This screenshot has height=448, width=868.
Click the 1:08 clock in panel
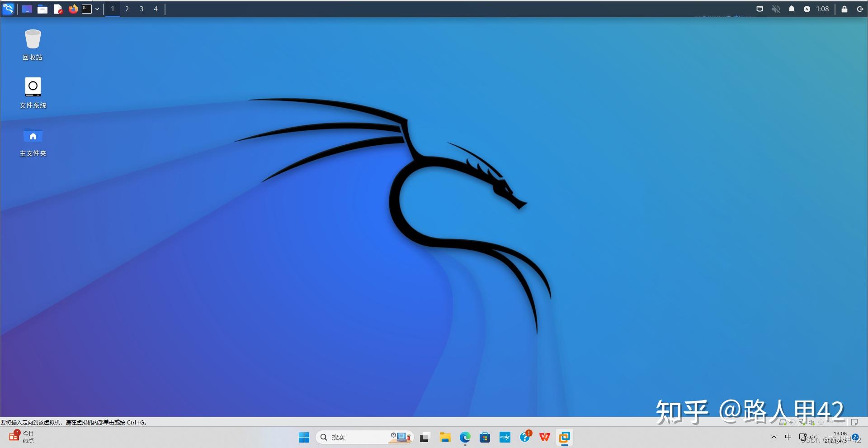tap(822, 9)
